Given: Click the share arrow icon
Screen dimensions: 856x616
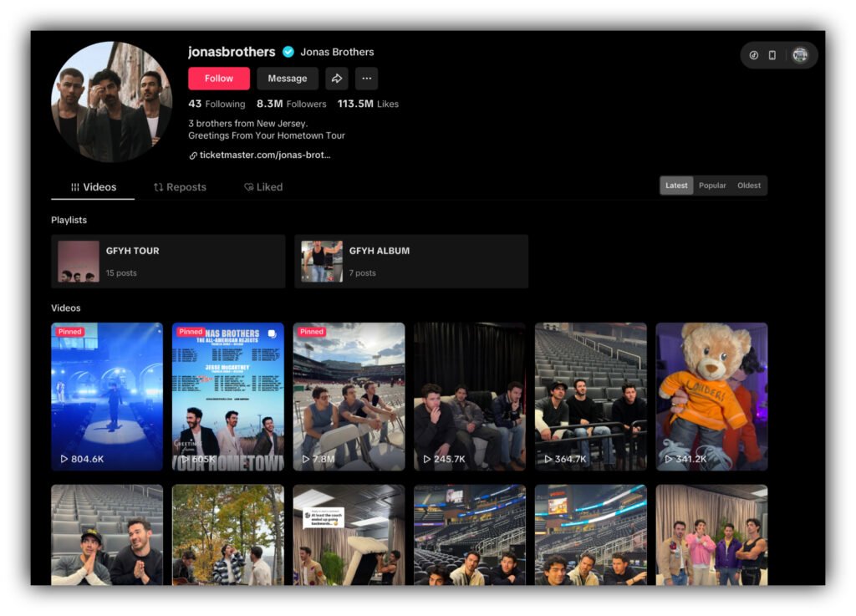Looking at the screenshot, I should coord(337,79).
